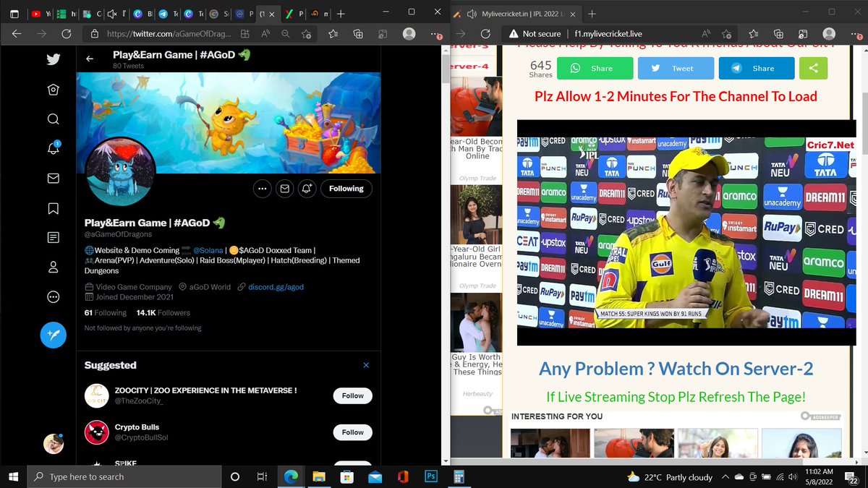This screenshot has width=868, height=488.
Task: Open the profile's three-dot more options
Action: (262, 189)
